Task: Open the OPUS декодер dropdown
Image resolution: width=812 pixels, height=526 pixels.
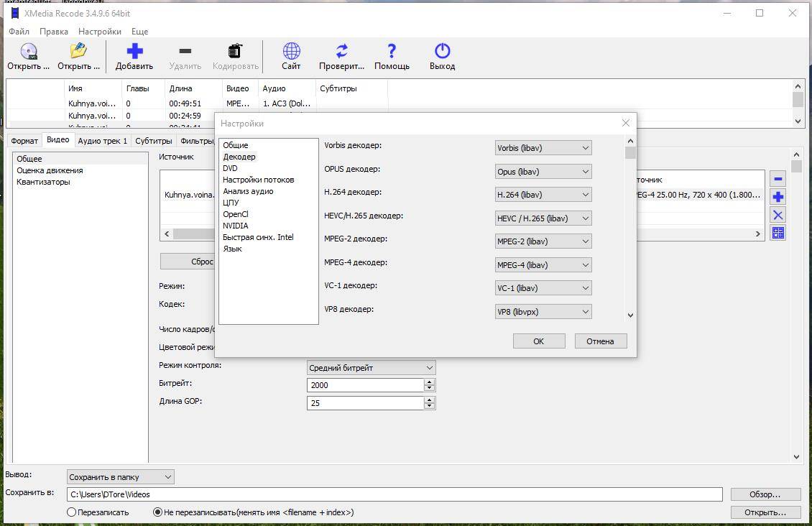Action: [543, 171]
